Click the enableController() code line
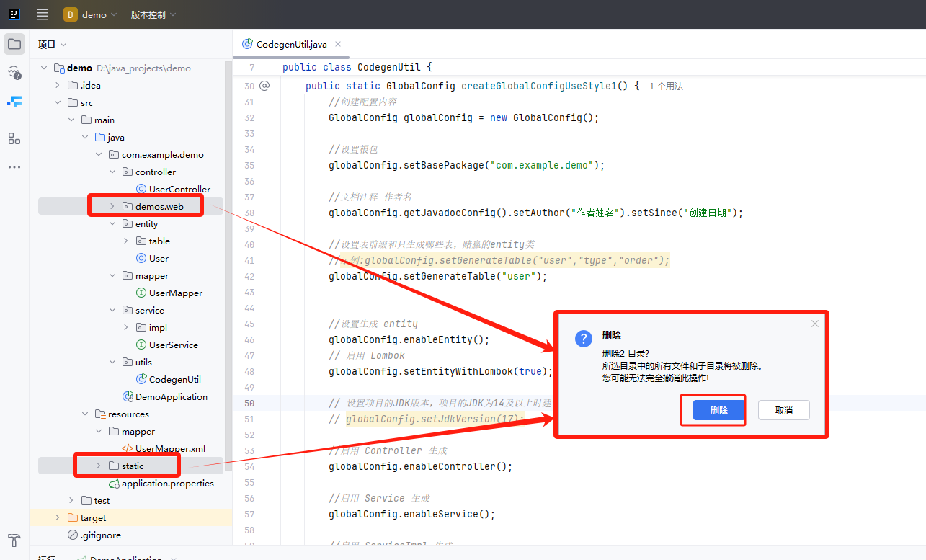 421,466
